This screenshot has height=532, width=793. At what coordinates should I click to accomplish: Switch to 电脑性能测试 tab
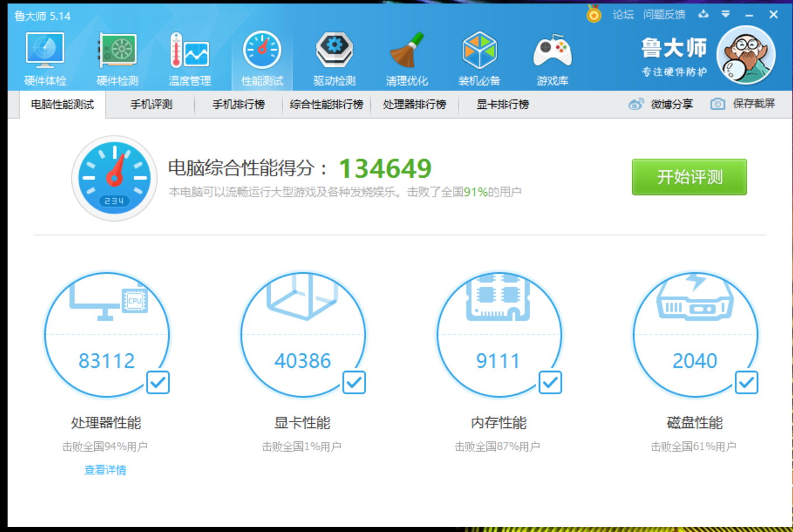tap(63, 105)
